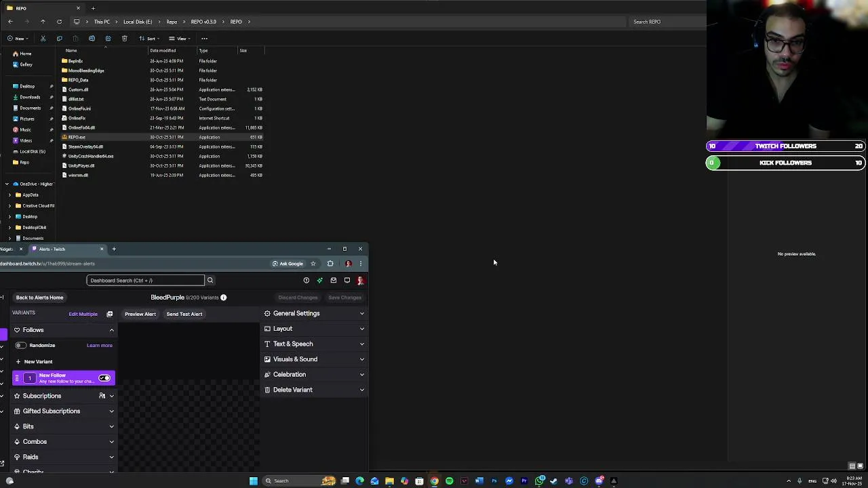868x488 pixels.
Task: Expand the Raids alerts section
Action: click(x=112, y=457)
